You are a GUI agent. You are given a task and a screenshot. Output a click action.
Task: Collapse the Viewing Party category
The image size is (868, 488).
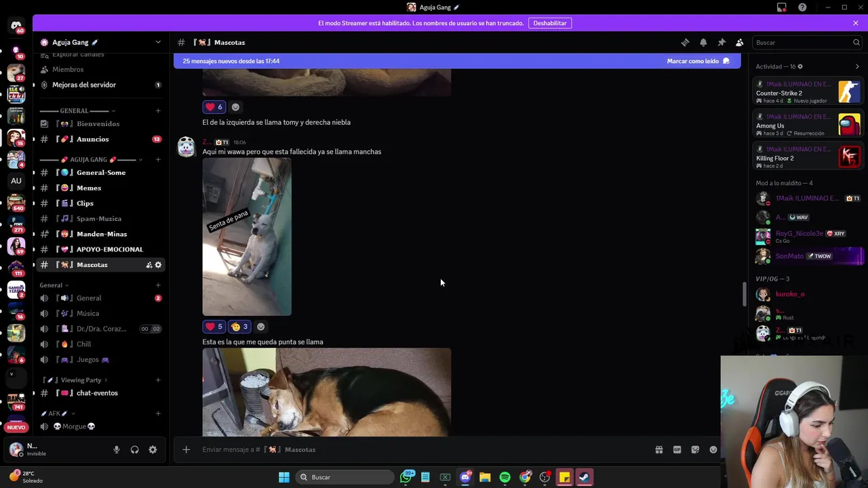75,380
